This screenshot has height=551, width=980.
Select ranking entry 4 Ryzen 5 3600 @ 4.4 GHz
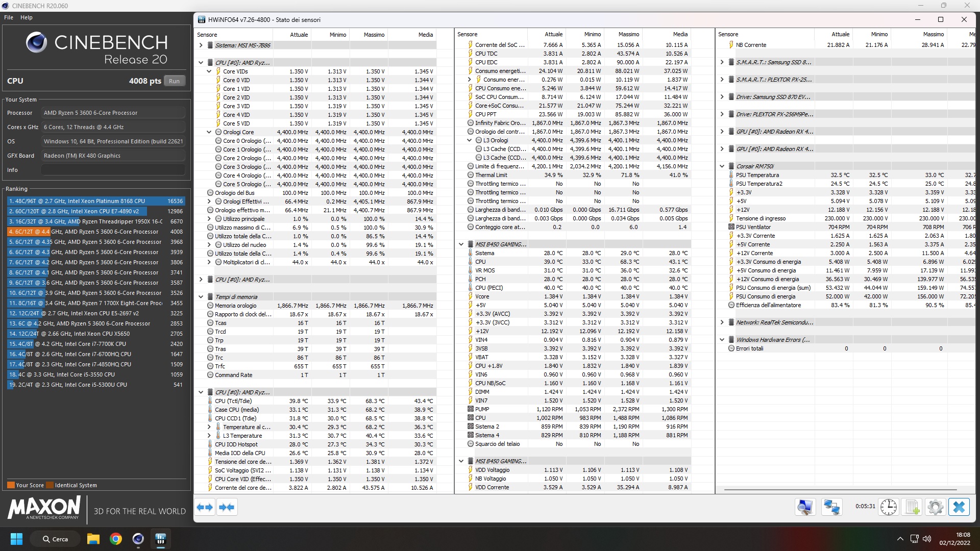pos(96,232)
